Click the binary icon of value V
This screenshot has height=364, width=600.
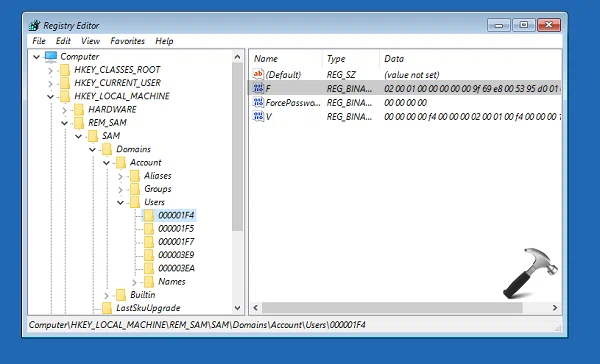(x=258, y=116)
